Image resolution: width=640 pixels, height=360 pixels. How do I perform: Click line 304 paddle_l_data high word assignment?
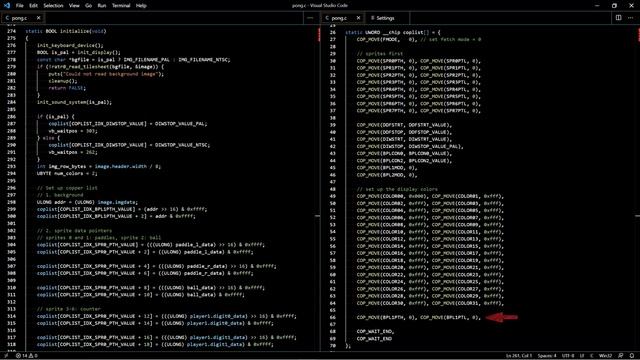[x=151, y=245]
